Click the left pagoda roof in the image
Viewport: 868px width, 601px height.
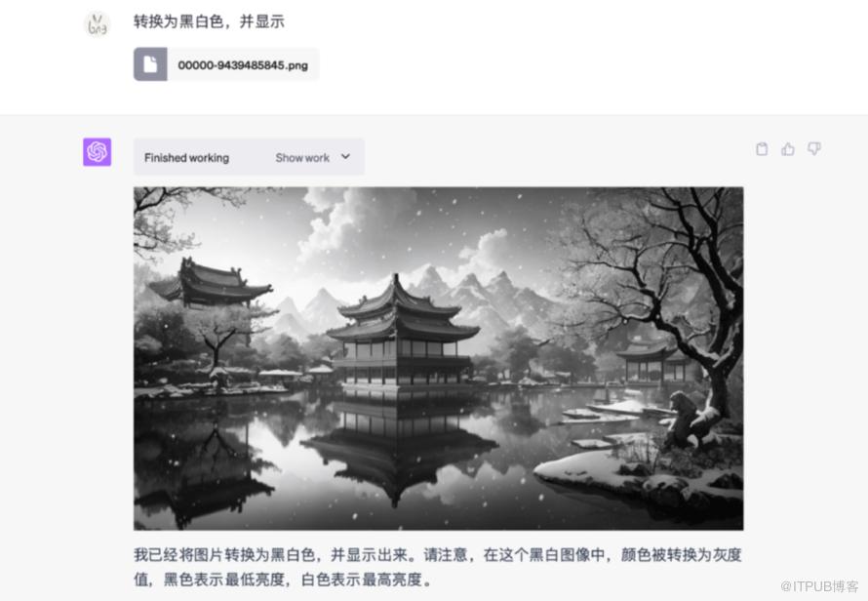click(211, 283)
